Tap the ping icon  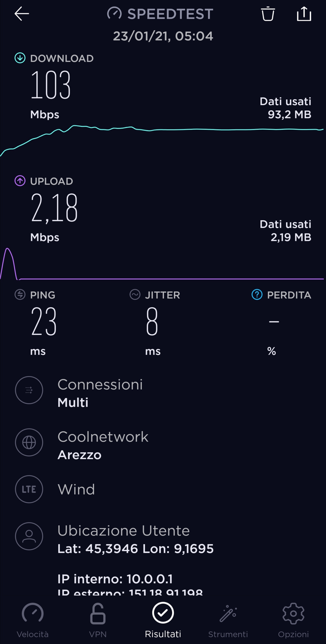pyautogui.click(x=20, y=295)
